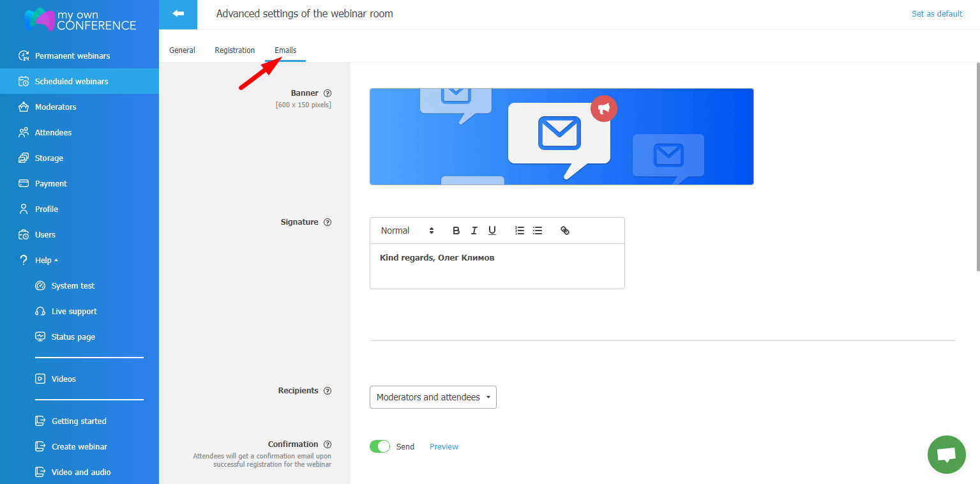Screen dimensions: 980x484
Task: Open the live chat bubble
Action: tap(946, 455)
